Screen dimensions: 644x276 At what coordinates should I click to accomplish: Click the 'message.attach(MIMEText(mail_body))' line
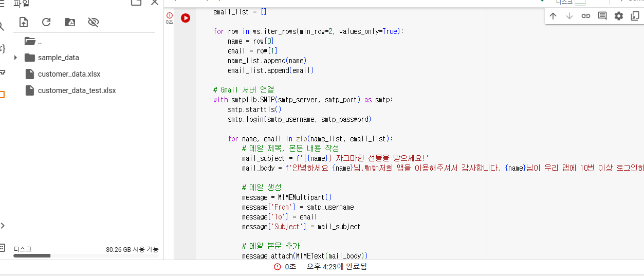305,256
